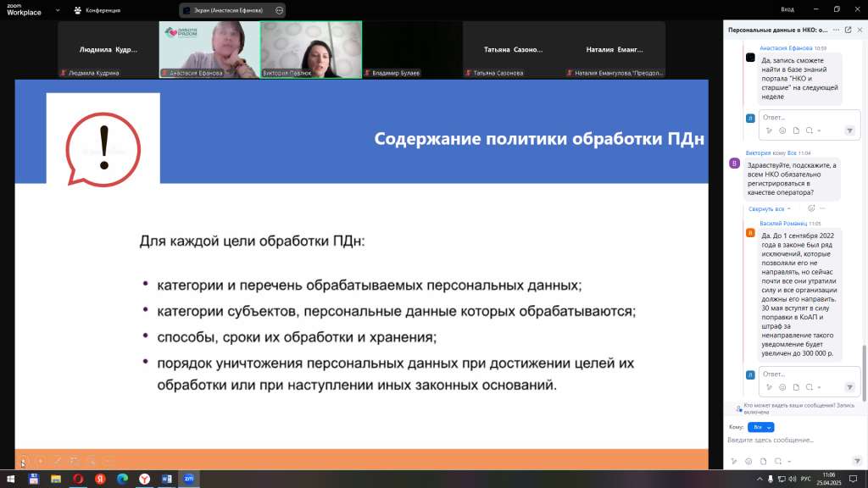The height and width of the screenshot is (488, 868).
Task: Select the 'Экран (Анастасия Ефанова)' tab
Action: pyautogui.click(x=227, y=10)
